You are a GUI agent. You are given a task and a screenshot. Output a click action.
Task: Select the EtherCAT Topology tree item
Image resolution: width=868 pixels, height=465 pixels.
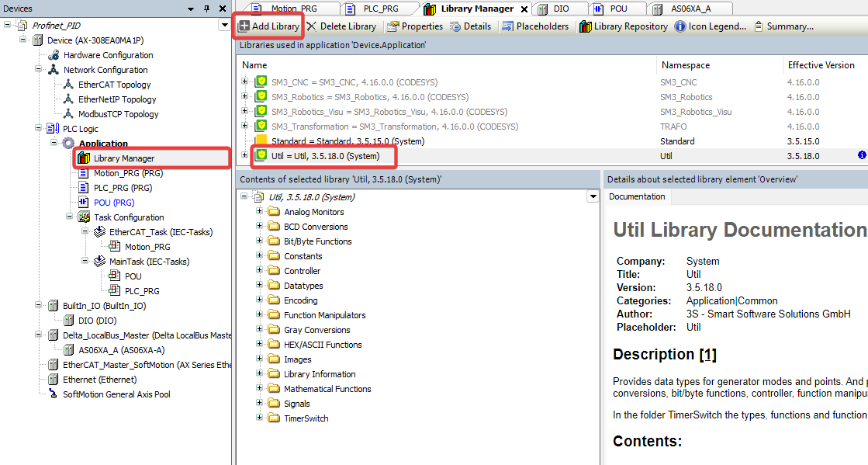pos(114,85)
